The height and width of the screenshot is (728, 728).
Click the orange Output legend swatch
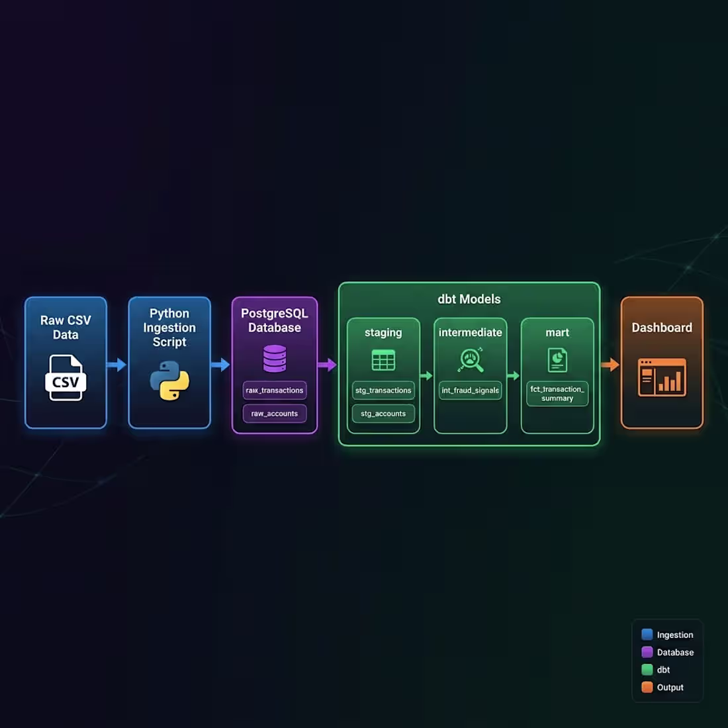tap(647, 687)
